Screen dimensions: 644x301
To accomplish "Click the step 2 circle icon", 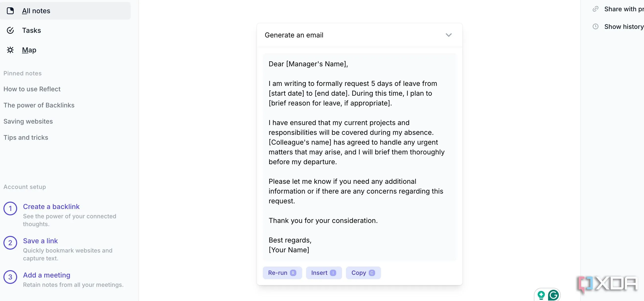I will pos(10,243).
